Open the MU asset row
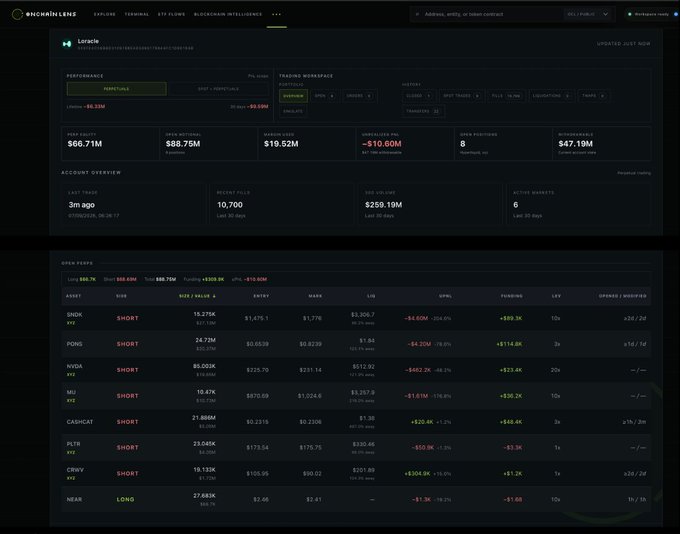 click(356, 396)
